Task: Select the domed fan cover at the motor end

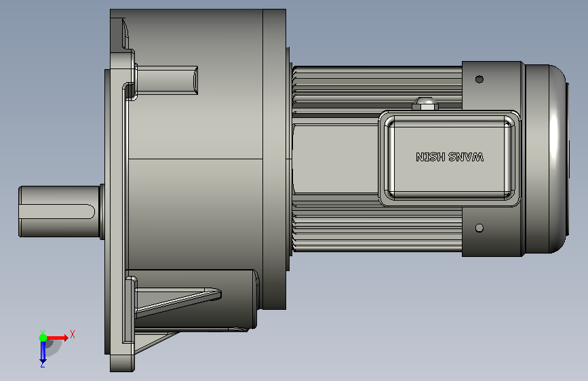Action: click(x=547, y=159)
